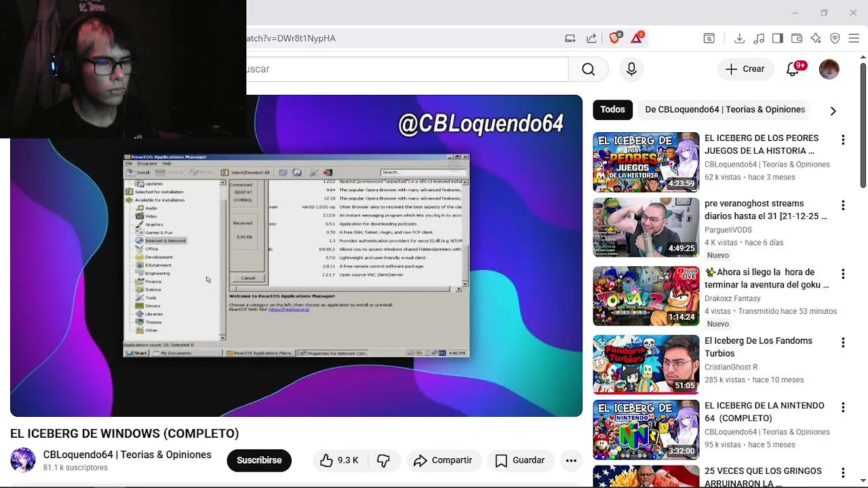Click the 81.1 k suscriptores text
This screenshot has width=868, height=488.
(75, 468)
